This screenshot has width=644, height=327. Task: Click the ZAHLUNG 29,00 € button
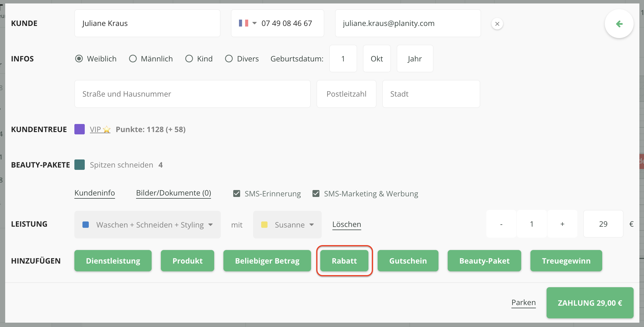point(590,303)
